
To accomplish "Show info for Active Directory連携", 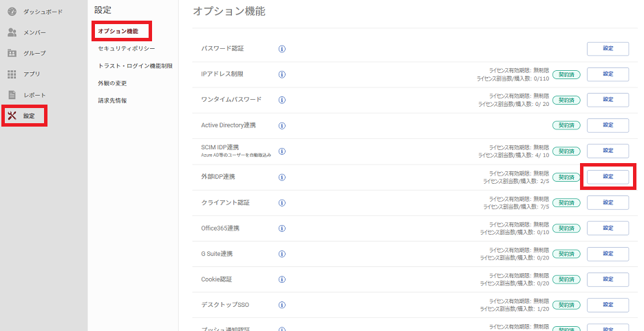I will (282, 126).
